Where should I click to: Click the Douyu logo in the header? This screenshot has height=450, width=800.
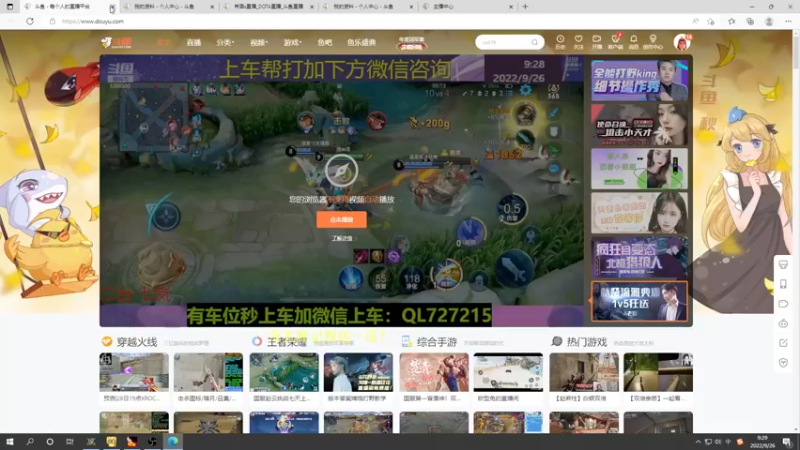tap(116, 42)
